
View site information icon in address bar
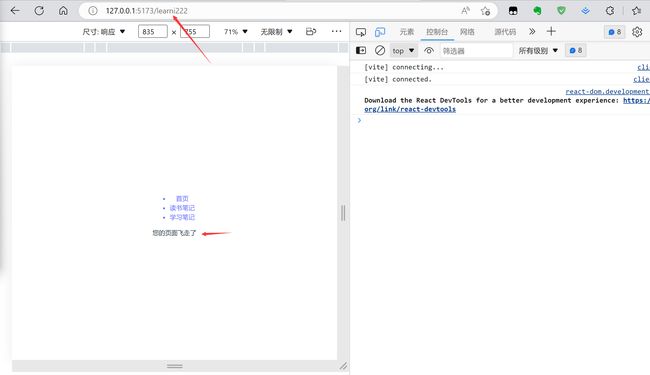point(93,11)
